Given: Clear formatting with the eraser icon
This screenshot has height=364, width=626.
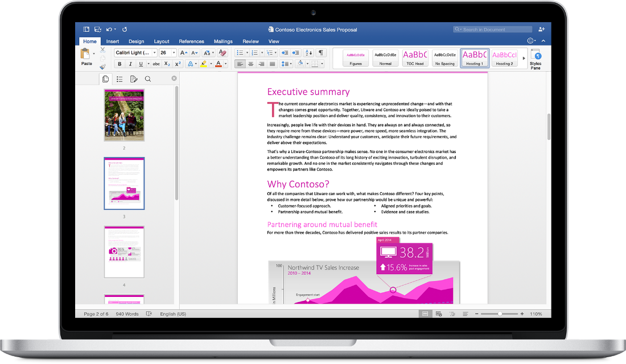Looking at the screenshot, I should tap(223, 54).
